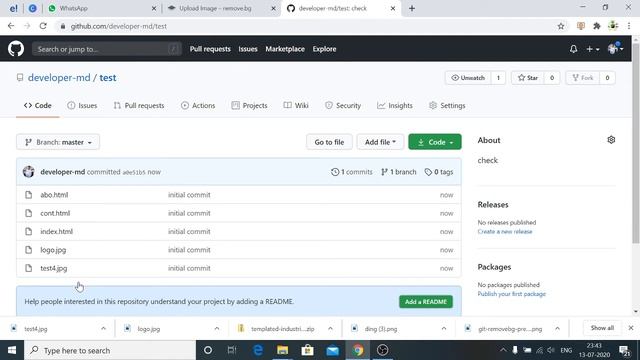Toggle the Unwatch button
This screenshot has width=640, height=360.
[x=468, y=78]
